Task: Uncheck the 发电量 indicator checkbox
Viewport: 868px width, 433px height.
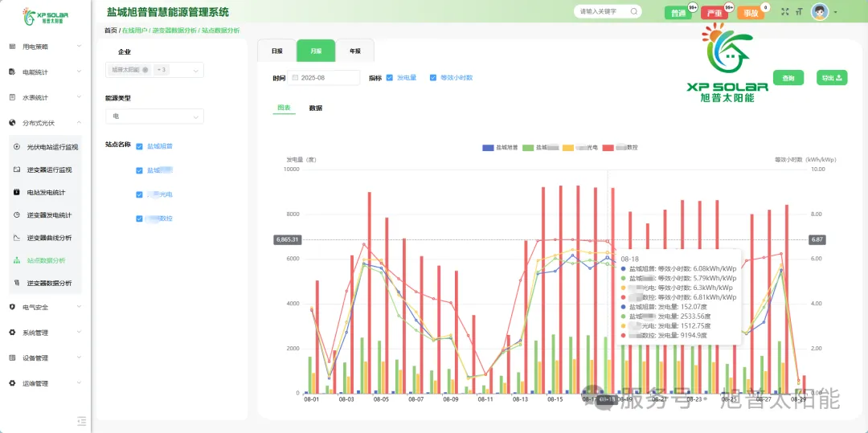Action: pyautogui.click(x=390, y=78)
